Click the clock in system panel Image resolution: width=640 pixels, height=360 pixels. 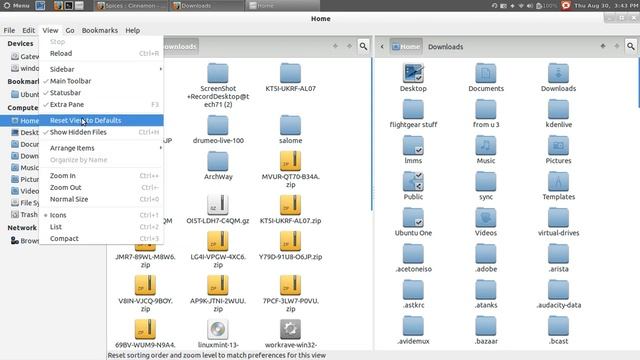point(605,6)
